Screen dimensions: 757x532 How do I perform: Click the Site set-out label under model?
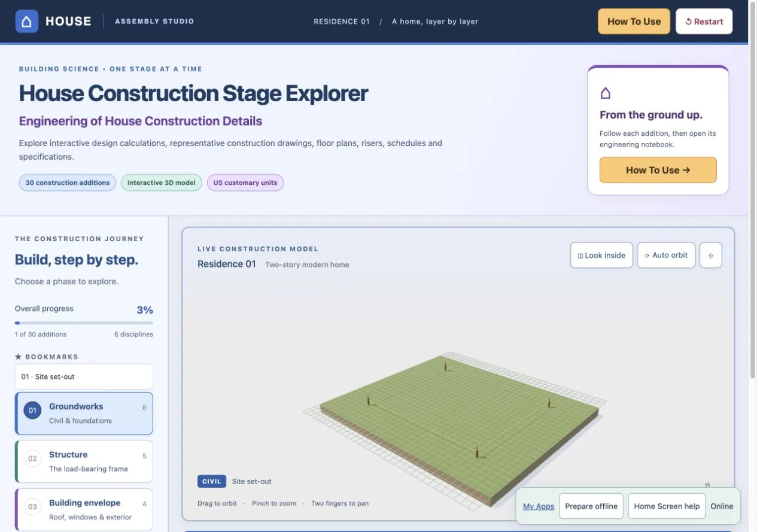(x=252, y=481)
